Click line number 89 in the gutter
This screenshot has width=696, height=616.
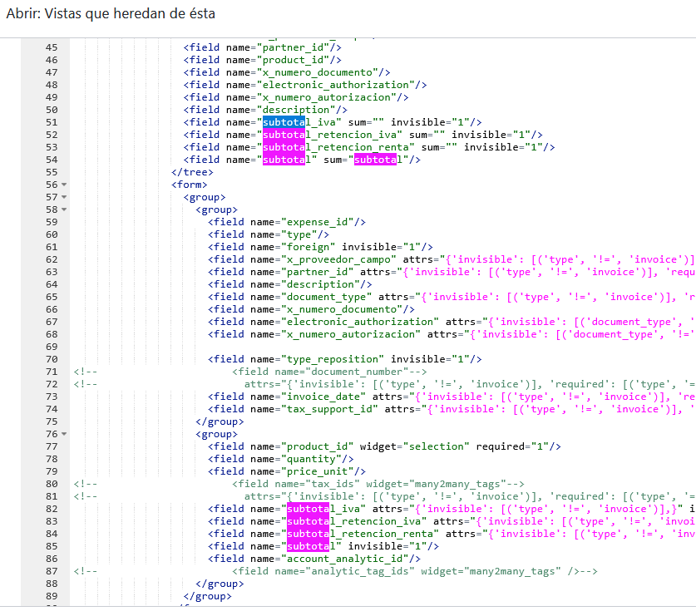tap(52, 596)
